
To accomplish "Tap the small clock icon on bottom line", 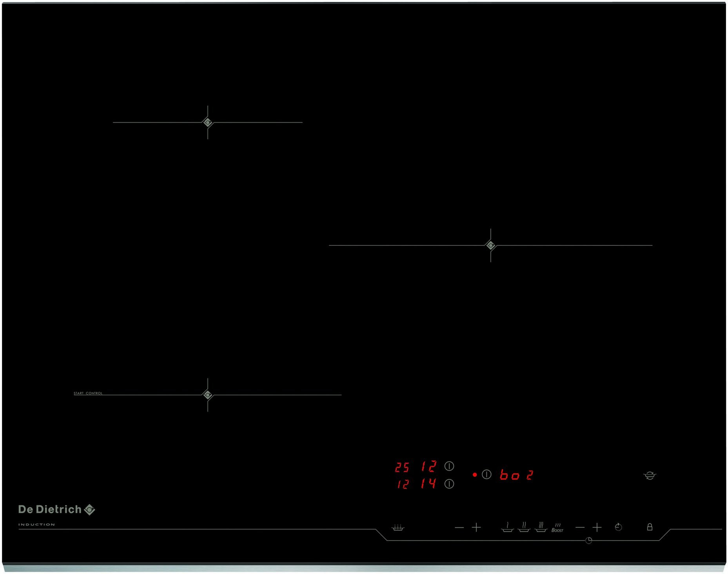I will 588,541.
